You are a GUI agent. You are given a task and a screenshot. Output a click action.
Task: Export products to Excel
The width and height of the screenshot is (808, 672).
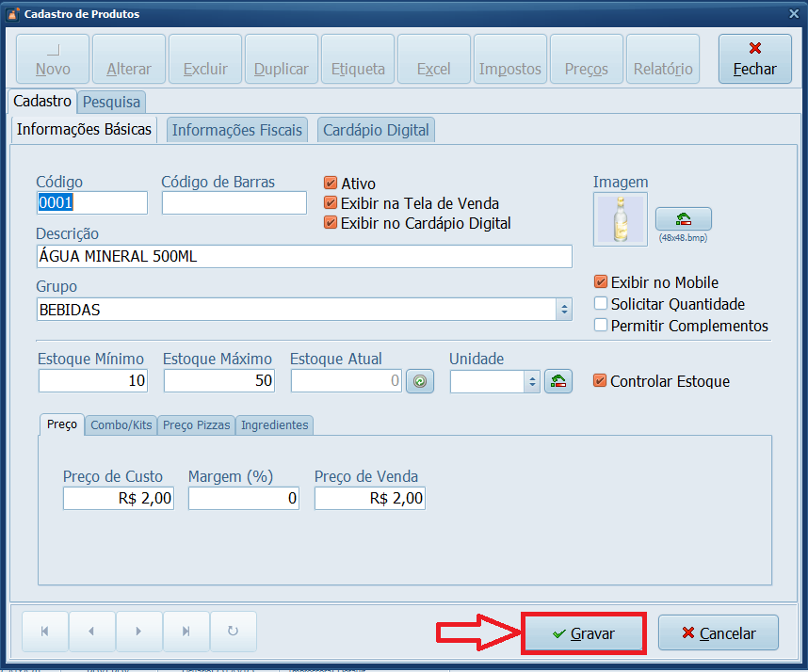(x=434, y=58)
